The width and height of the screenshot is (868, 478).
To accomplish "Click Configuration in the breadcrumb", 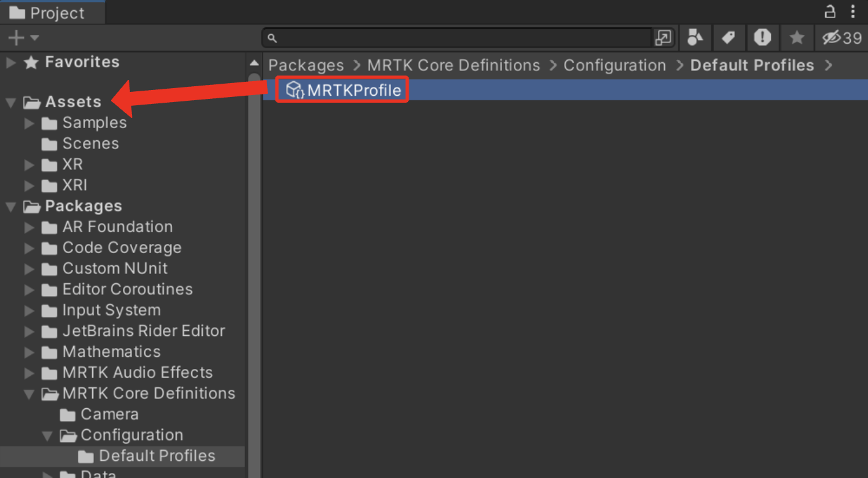I will (615, 65).
